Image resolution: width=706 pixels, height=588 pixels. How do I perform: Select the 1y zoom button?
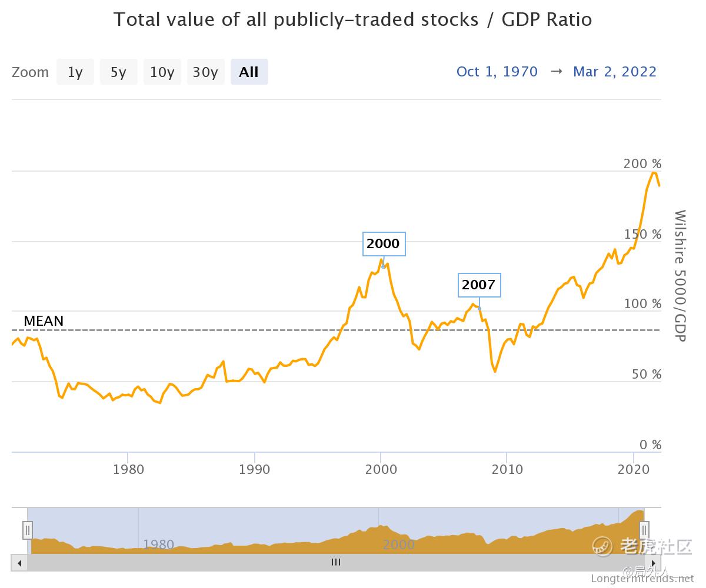[x=75, y=72]
